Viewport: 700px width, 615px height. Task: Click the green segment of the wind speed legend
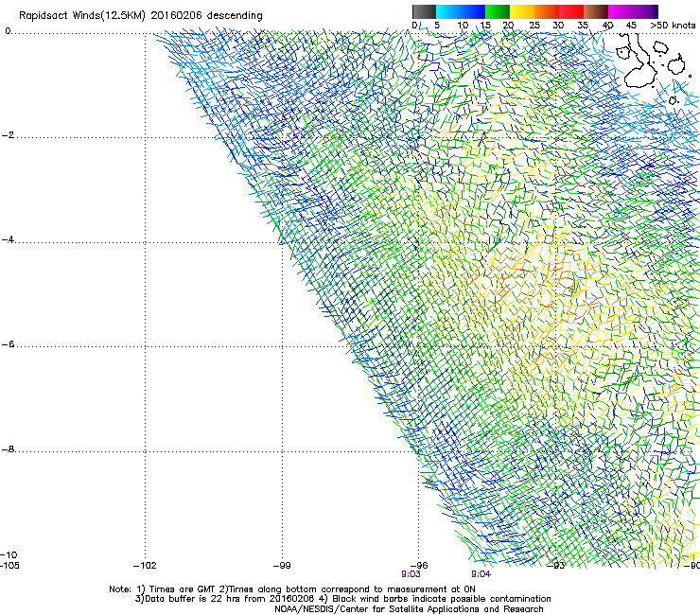pyautogui.click(x=498, y=11)
